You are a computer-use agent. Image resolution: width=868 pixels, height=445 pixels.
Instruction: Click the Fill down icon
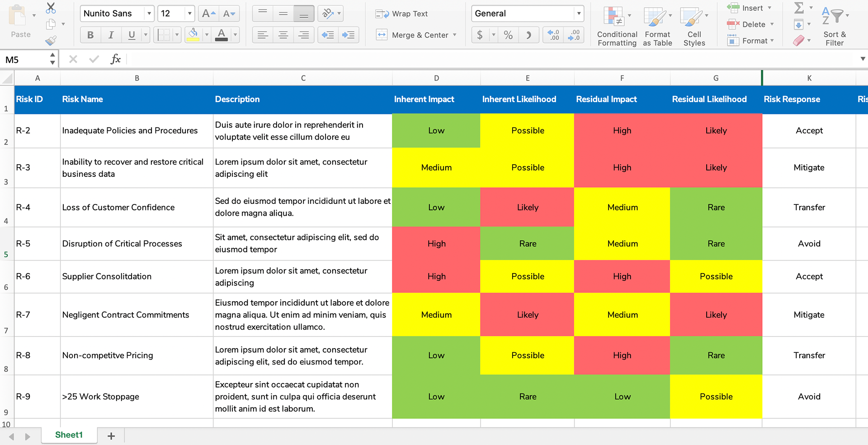click(x=798, y=24)
